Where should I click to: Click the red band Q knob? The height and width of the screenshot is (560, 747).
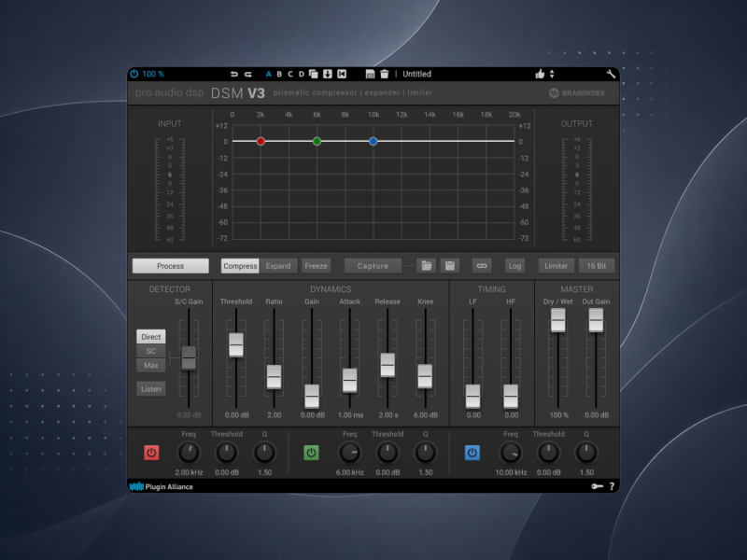click(264, 453)
